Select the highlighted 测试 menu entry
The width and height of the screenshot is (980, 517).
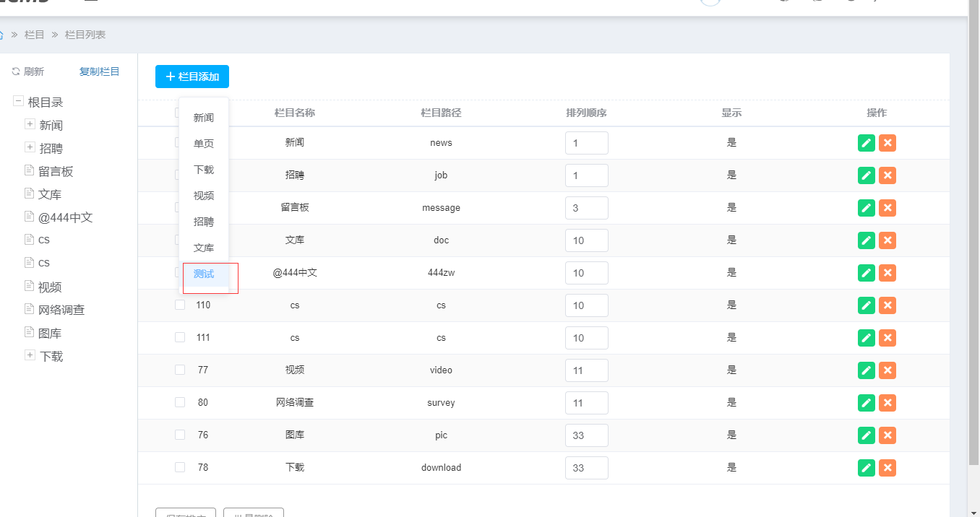pos(204,274)
